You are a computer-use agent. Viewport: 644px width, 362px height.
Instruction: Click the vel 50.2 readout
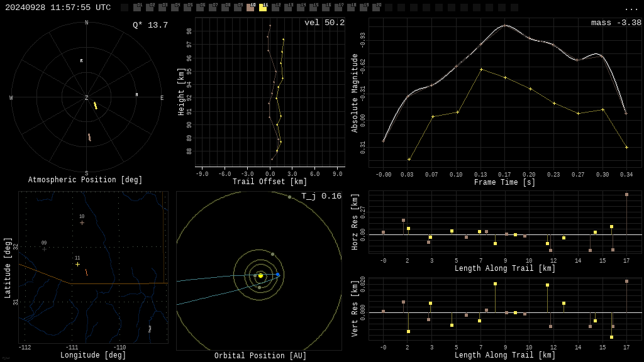click(x=325, y=23)
